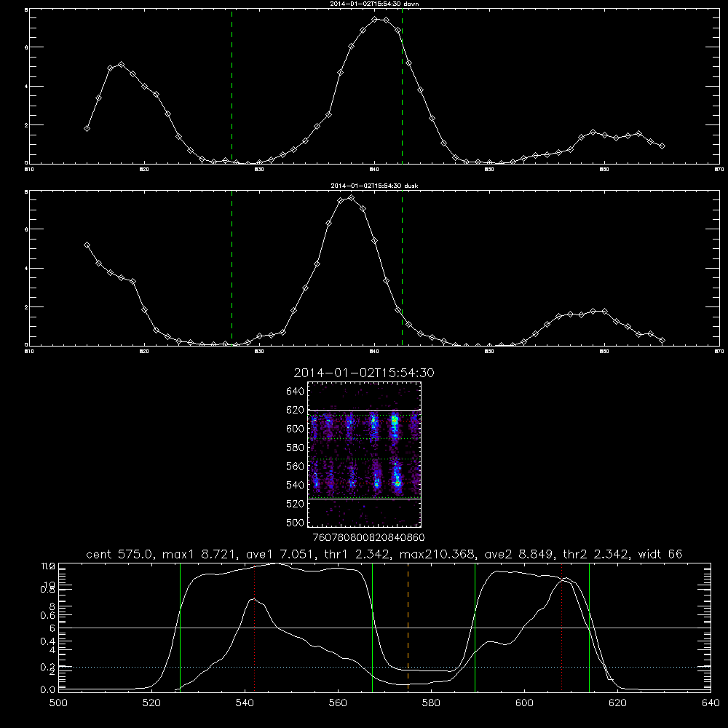Click the x-axis label 810 under dusk plot
The height and width of the screenshot is (728, 728).
coord(29,352)
